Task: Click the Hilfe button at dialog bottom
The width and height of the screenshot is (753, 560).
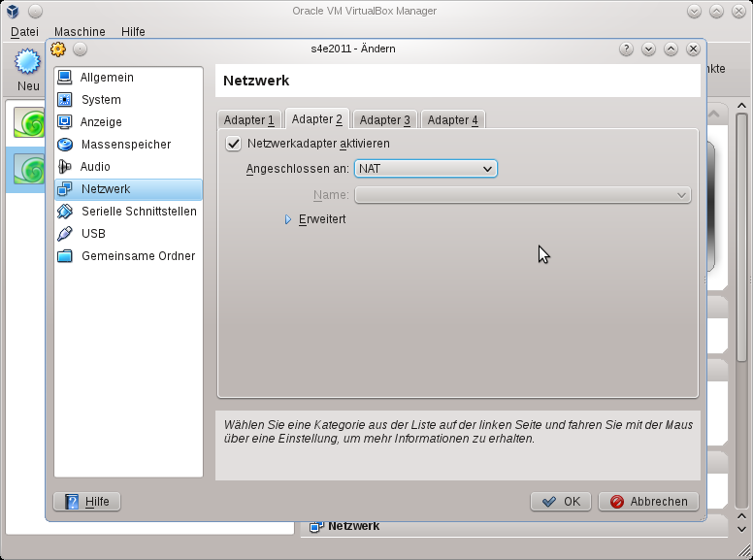Action: [x=87, y=502]
